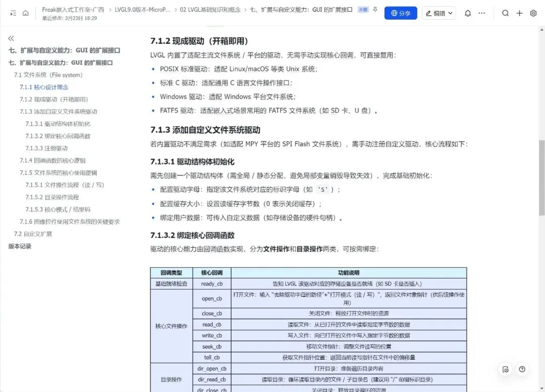
Task: Click heading 7.1.2 现成驱动（开箱即用）
Action: pos(199,41)
